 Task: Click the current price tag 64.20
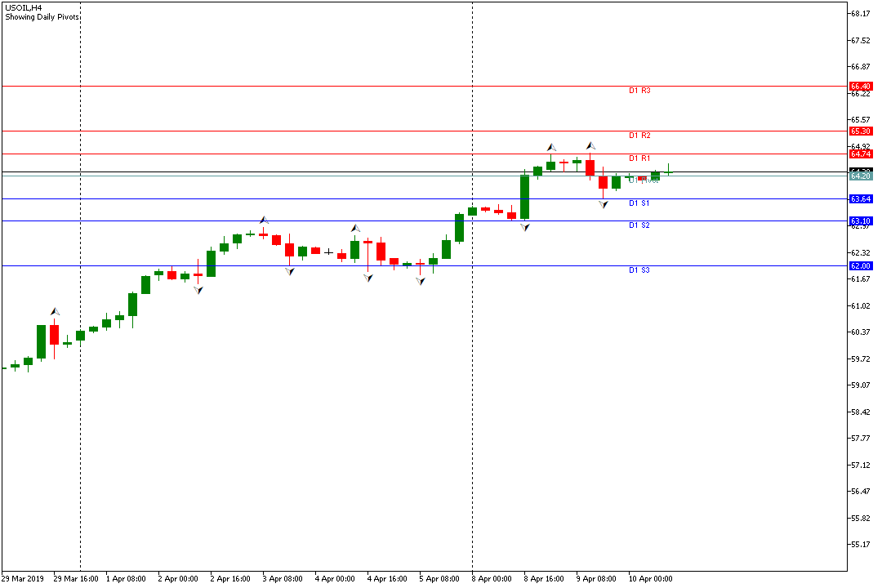point(860,176)
